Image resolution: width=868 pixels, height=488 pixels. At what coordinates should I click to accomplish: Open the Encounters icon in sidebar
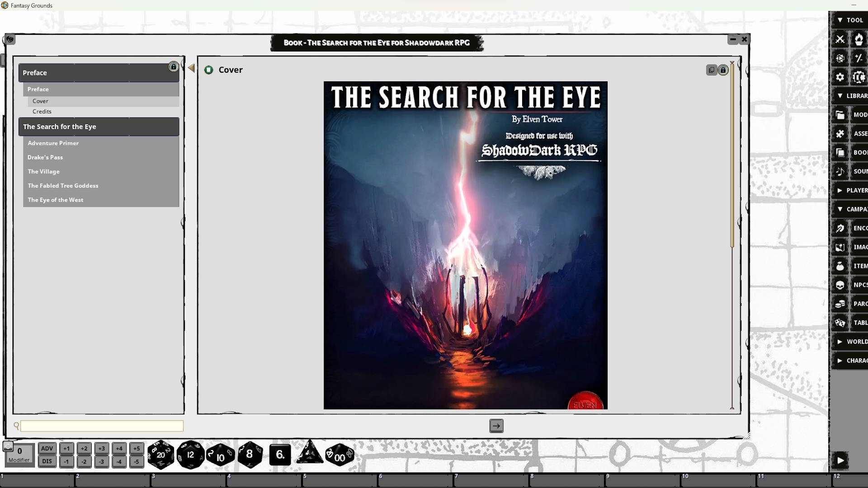840,228
